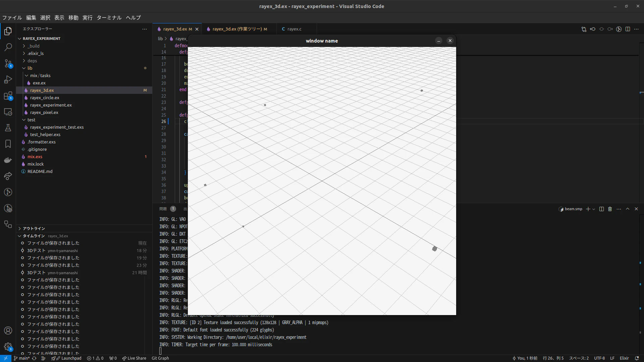Image resolution: width=644 pixels, height=362 pixels.
Task: Open terminal panel more actions ellipsis
Action: coord(619,209)
